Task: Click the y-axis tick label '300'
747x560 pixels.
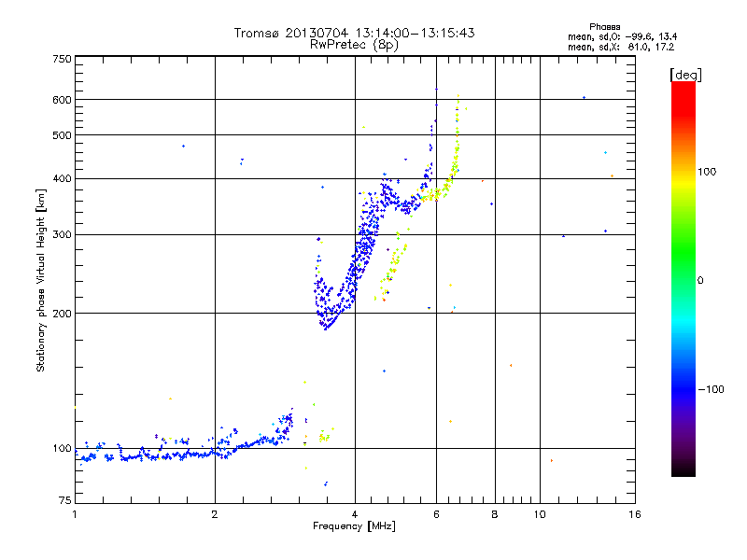Action: (63, 235)
